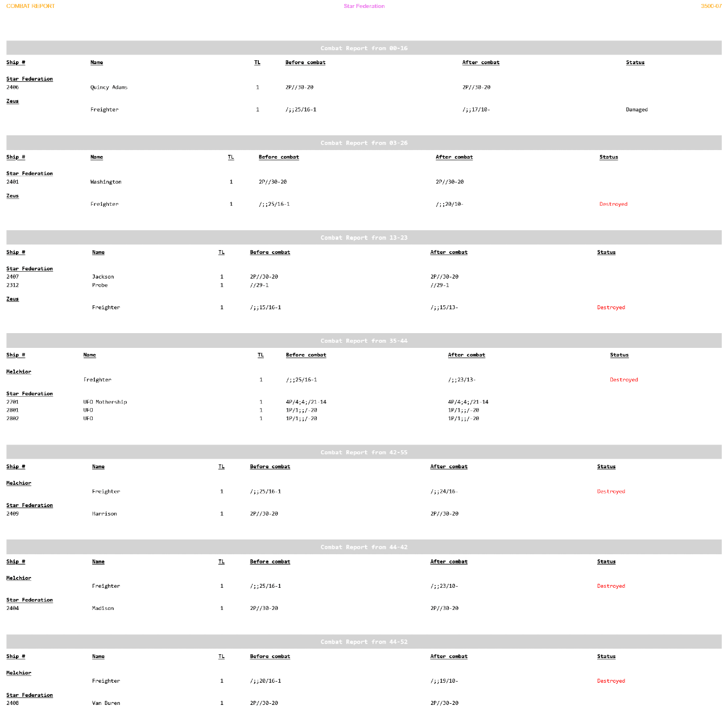Click the 3500-07 date label

(x=711, y=6)
